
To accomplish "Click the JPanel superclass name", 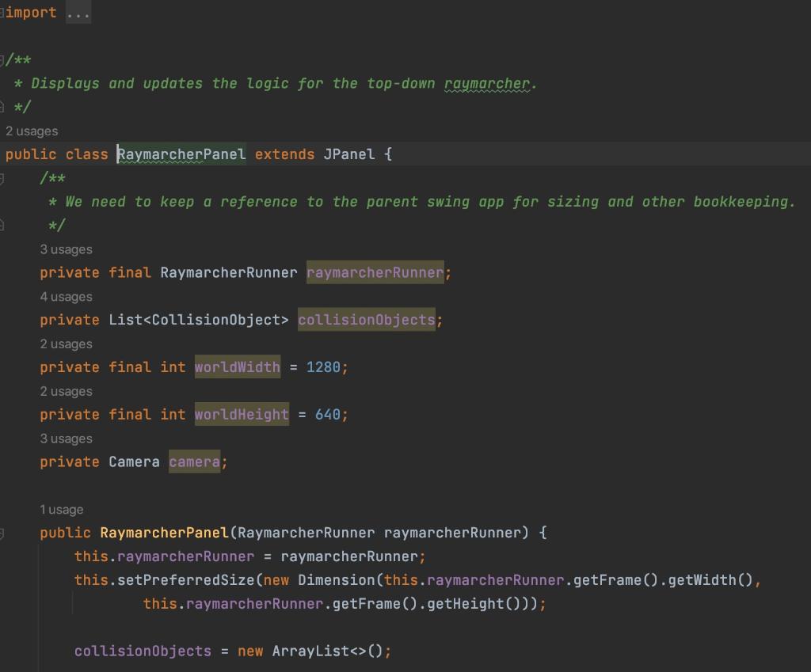I will click(349, 154).
